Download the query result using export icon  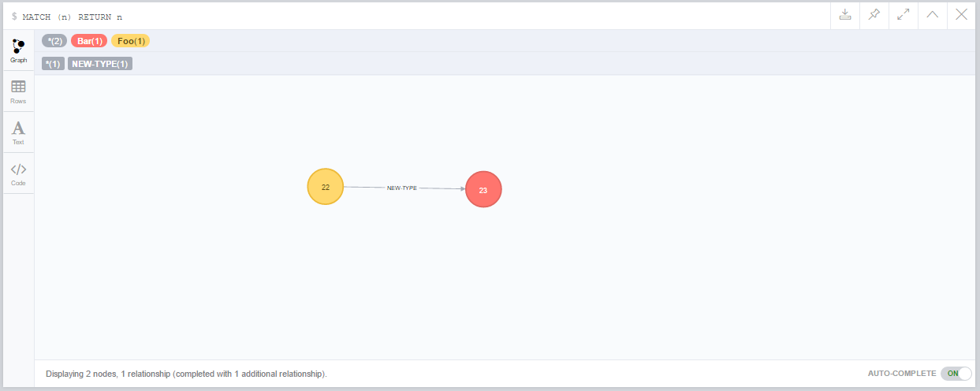[845, 15]
